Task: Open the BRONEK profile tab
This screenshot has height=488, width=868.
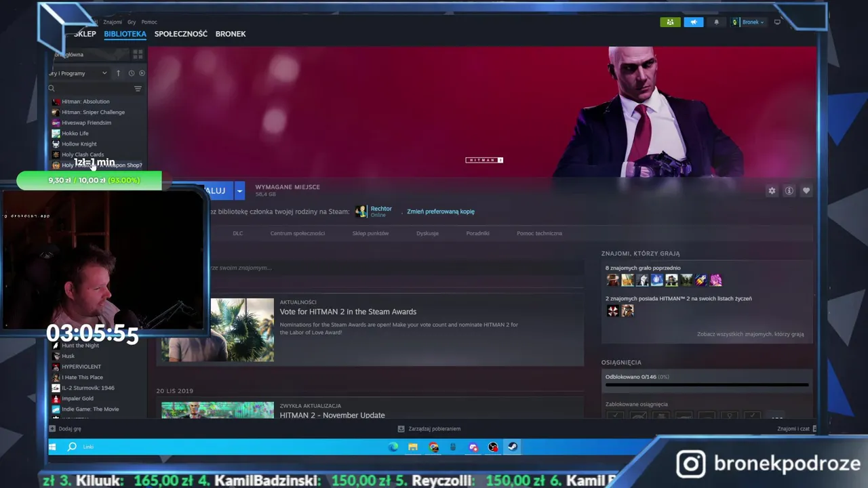Action: (x=231, y=34)
